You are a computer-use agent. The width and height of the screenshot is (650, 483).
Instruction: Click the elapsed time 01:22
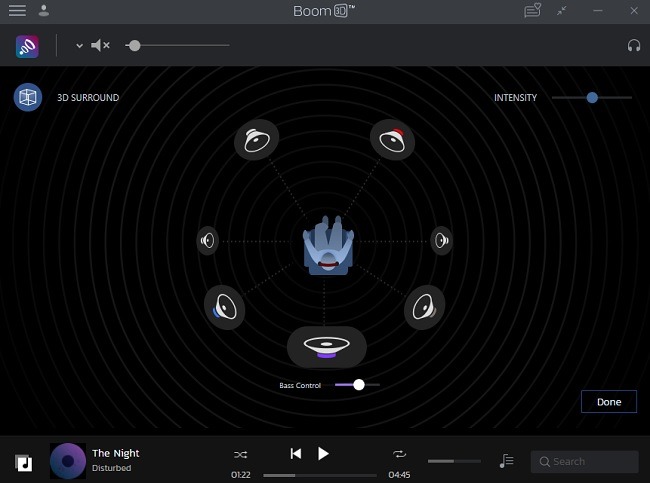pyautogui.click(x=241, y=475)
